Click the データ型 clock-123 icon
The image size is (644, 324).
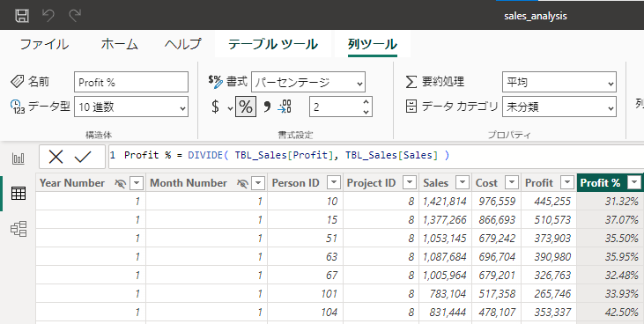18,107
